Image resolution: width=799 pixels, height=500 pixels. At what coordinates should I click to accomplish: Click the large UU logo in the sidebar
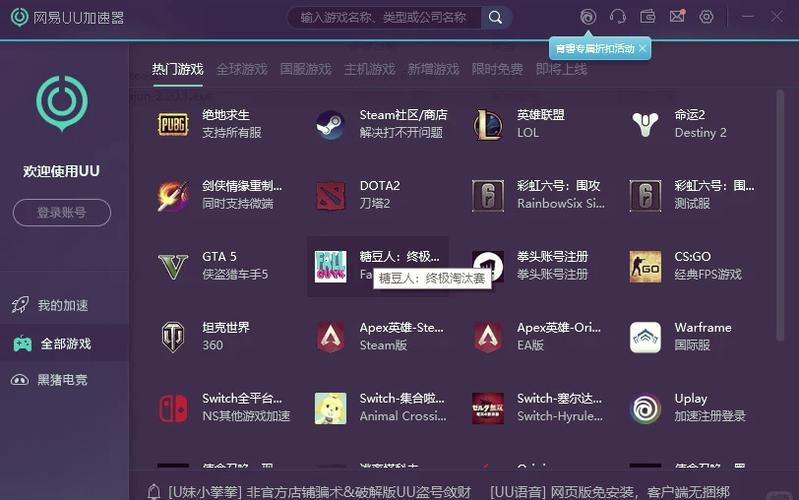click(x=62, y=103)
